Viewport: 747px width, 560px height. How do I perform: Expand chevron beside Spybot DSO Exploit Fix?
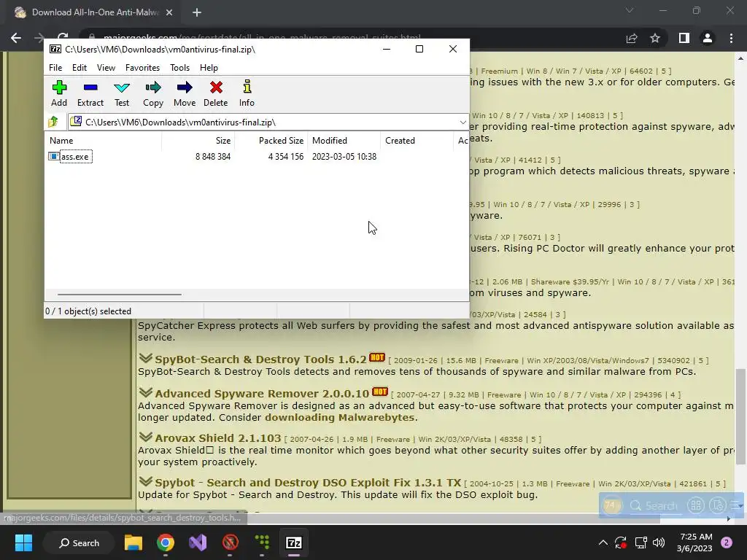coord(145,481)
